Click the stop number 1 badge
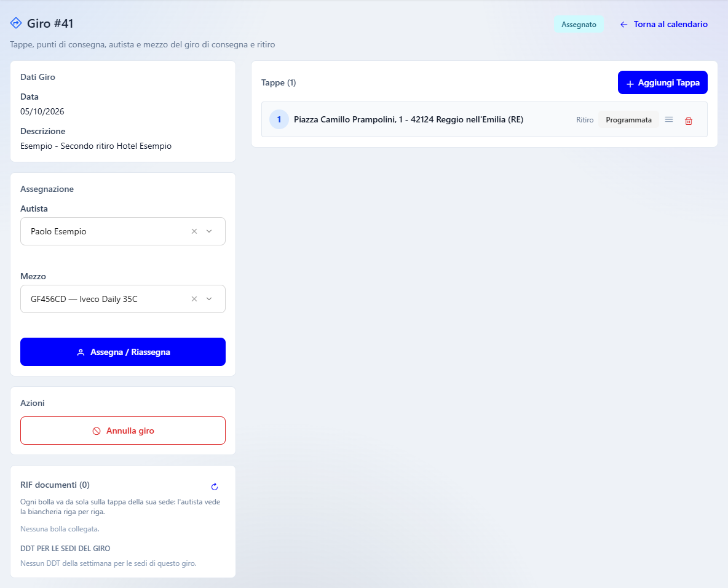The height and width of the screenshot is (588, 728). [279, 120]
